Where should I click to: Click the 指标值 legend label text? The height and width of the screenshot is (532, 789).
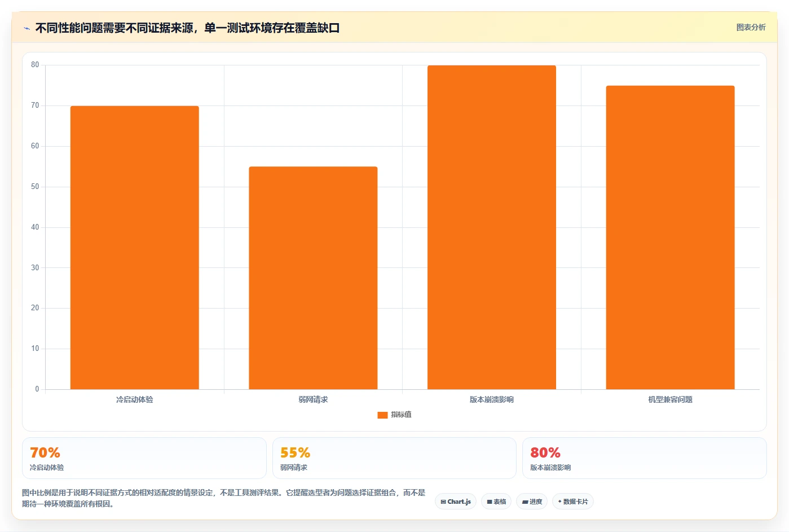point(401,415)
